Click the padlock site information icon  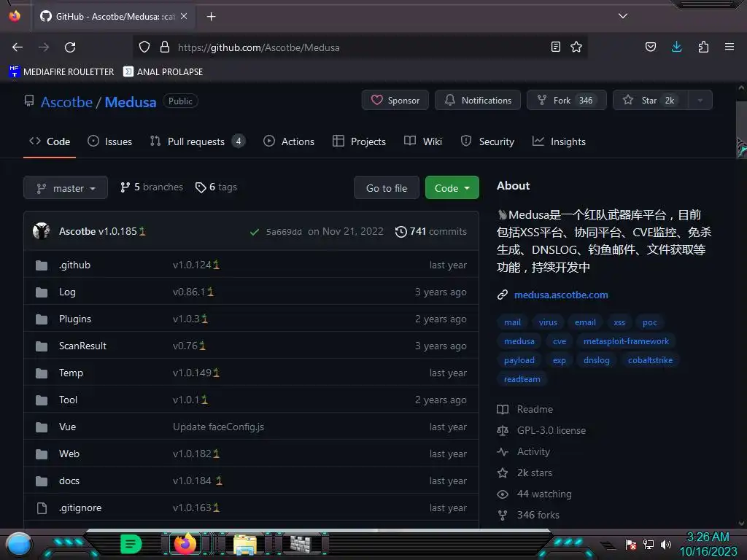[165, 47]
